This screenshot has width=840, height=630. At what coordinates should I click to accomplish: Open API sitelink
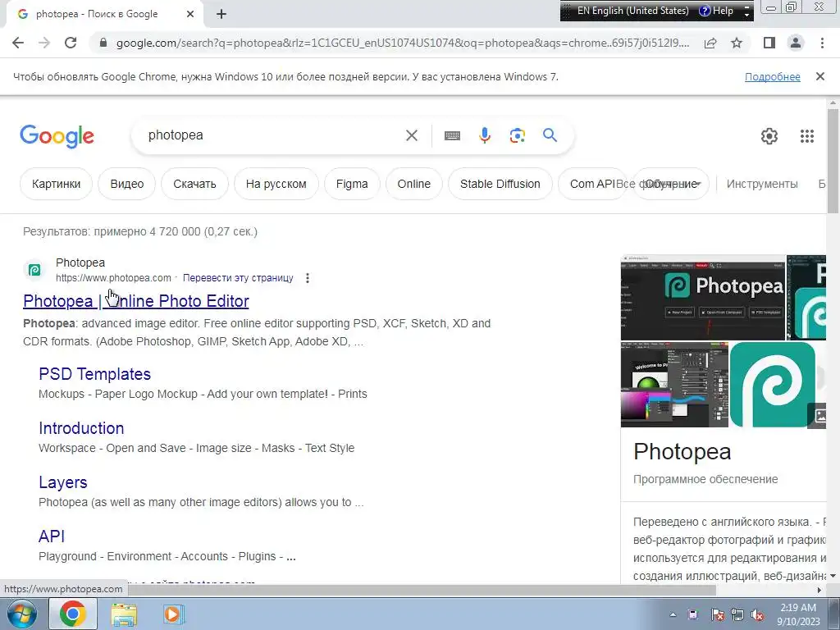click(x=52, y=536)
